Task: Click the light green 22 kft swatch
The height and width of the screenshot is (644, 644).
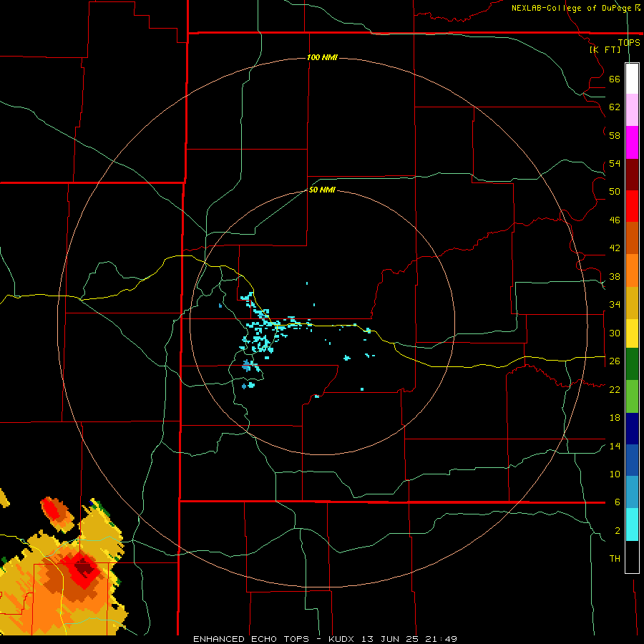Action: pos(632,396)
